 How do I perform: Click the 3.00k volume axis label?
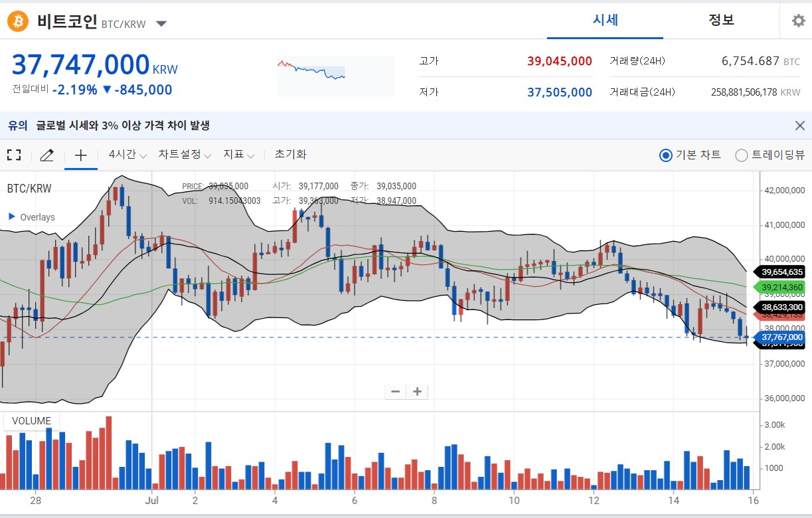click(774, 424)
